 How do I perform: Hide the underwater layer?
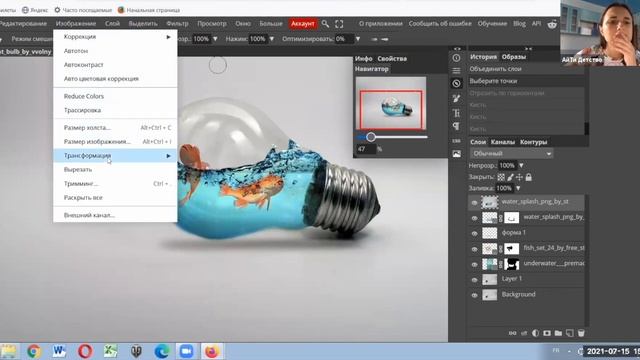[x=474, y=264]
